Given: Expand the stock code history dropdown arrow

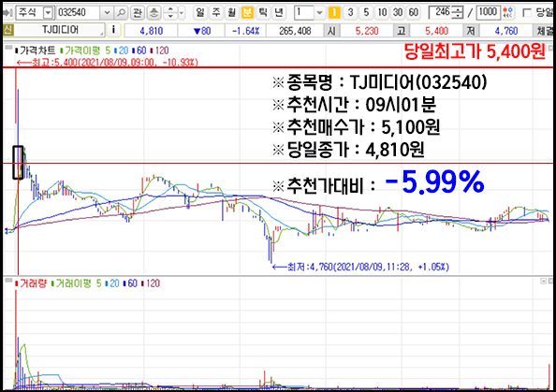Looking at the screenshot, I should 107,13.
